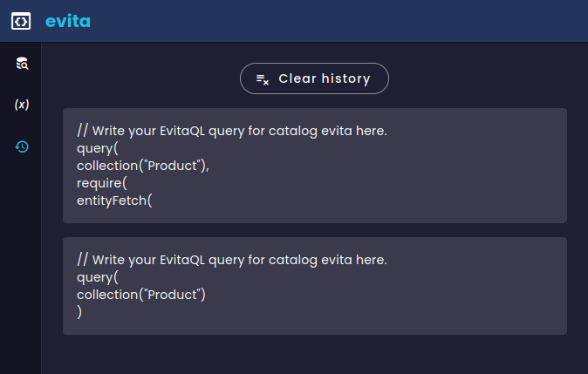Click the double-slash comment marker in second entry
Screen dimensions: 588x374
point(83,260)
